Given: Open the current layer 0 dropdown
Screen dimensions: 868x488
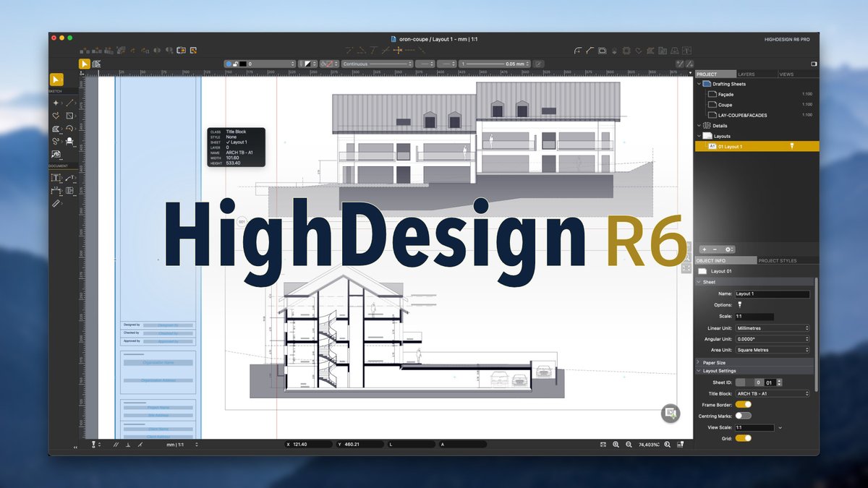Looking at the screenshot, I should 260,64.
